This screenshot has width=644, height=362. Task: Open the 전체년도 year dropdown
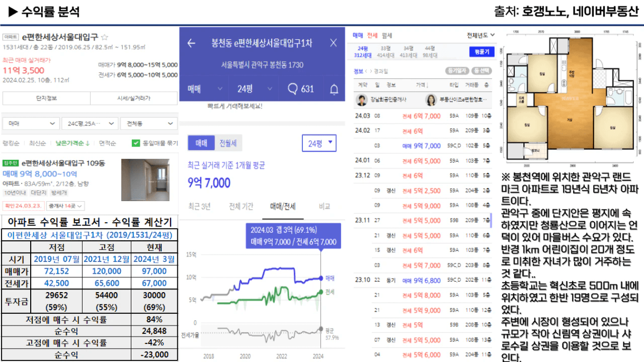[x=480, y=35]
